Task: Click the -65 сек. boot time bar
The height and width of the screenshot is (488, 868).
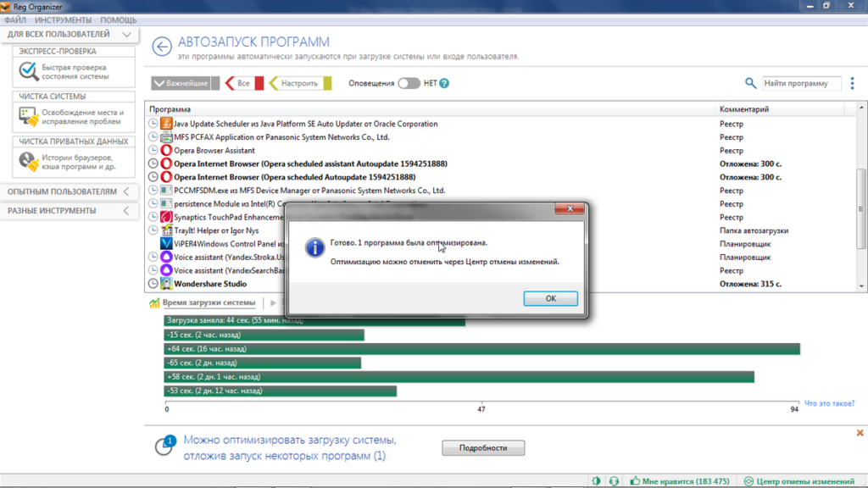Action: tap(263, 363)
